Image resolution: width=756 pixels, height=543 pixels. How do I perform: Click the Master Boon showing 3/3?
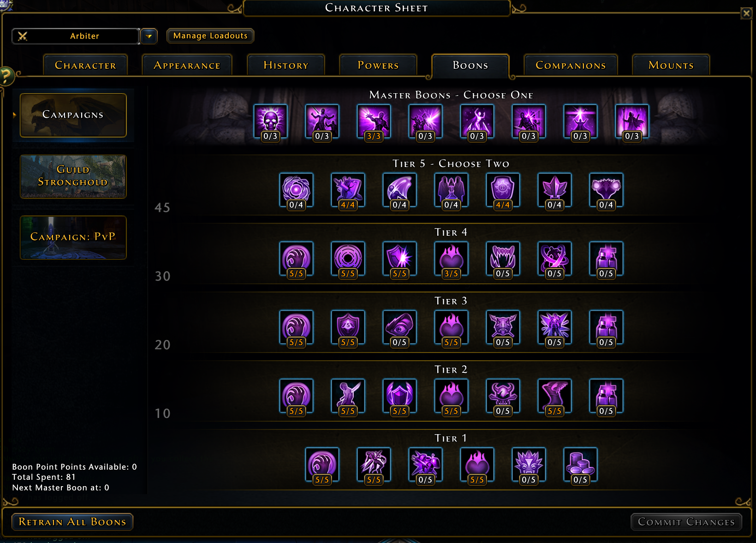[x=374, y=122]
